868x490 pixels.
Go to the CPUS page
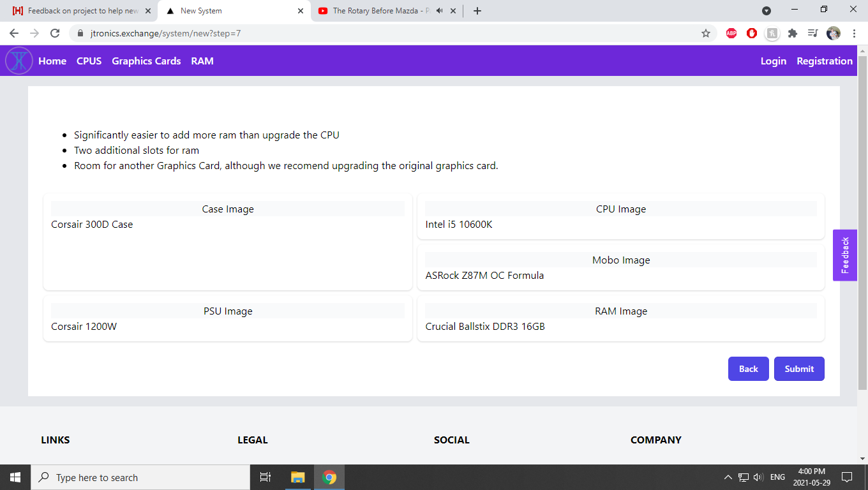click(x=89, y=61)
